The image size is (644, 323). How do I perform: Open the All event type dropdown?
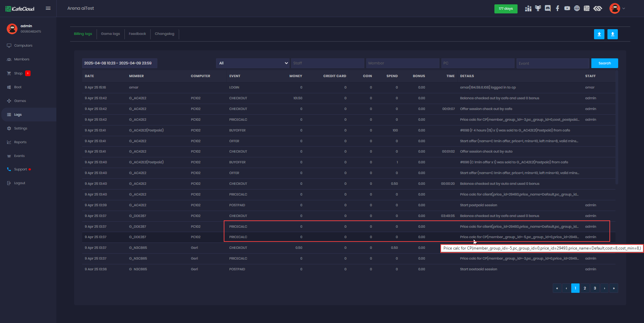[x=253, y=63]
